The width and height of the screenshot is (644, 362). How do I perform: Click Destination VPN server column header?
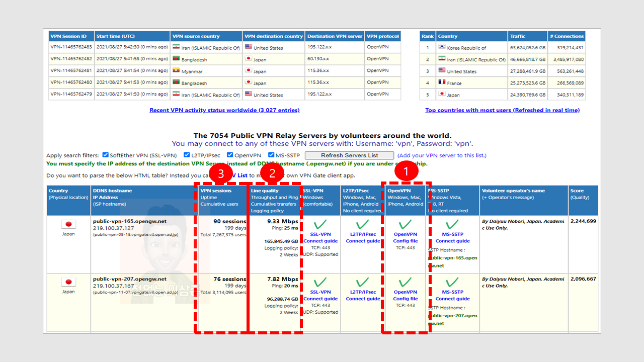(335, 36)
